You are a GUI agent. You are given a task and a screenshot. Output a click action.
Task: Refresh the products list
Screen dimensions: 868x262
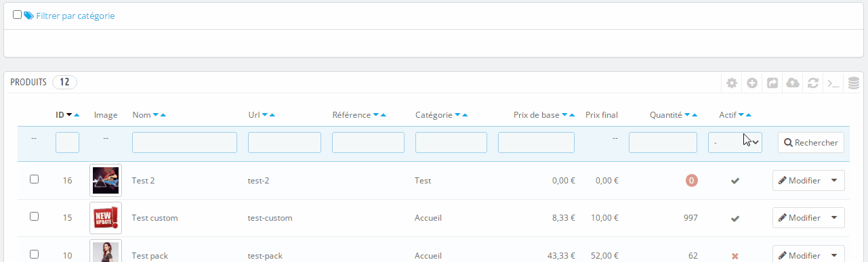(x=813, y=83)
